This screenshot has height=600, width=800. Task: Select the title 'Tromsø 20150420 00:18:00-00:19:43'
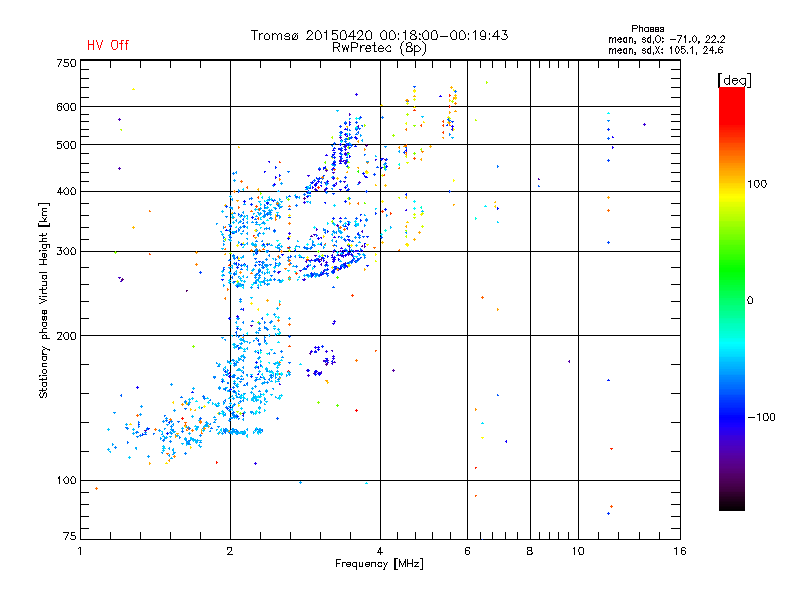pos(379,35)
